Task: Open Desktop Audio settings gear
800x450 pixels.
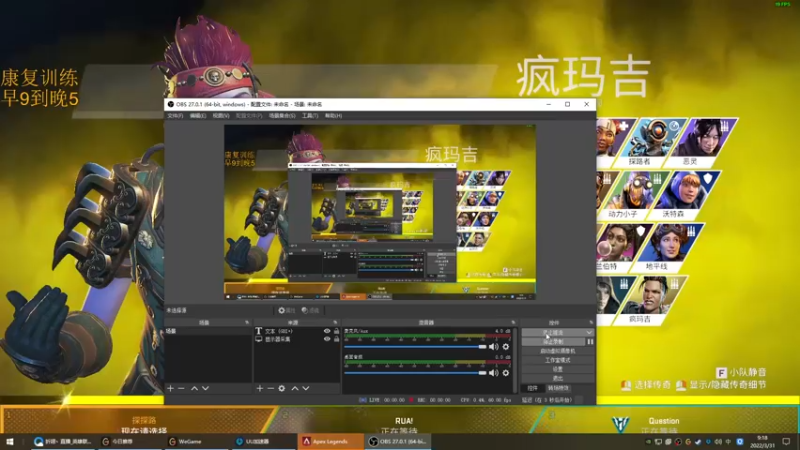Action: tap(506, 373)
